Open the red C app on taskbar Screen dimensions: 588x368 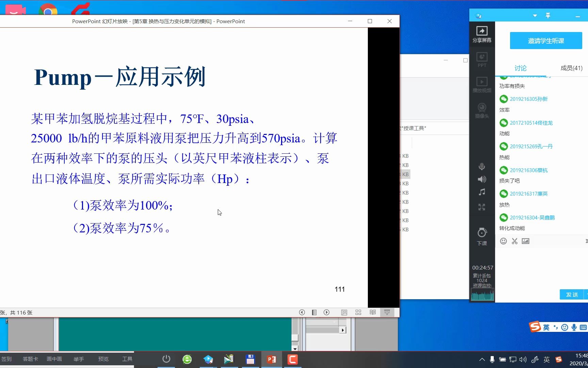click(x=293, y=359)
